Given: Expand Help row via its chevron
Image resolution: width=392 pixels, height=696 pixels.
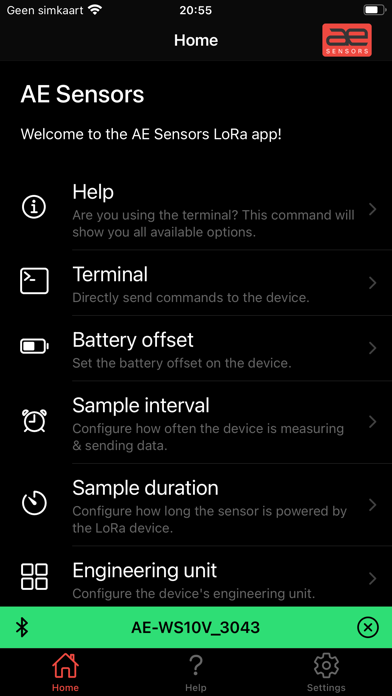Looking at the screenshot, I should coord(372,210).
